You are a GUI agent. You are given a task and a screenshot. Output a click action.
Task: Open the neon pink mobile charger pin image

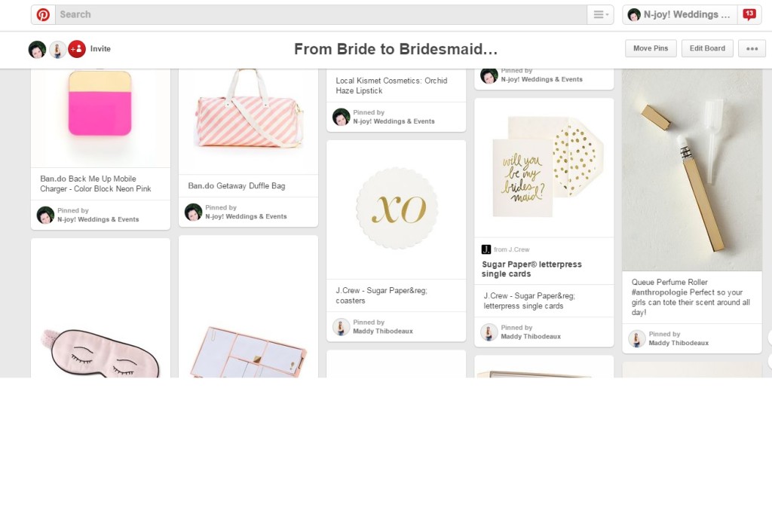pos(100,118)
